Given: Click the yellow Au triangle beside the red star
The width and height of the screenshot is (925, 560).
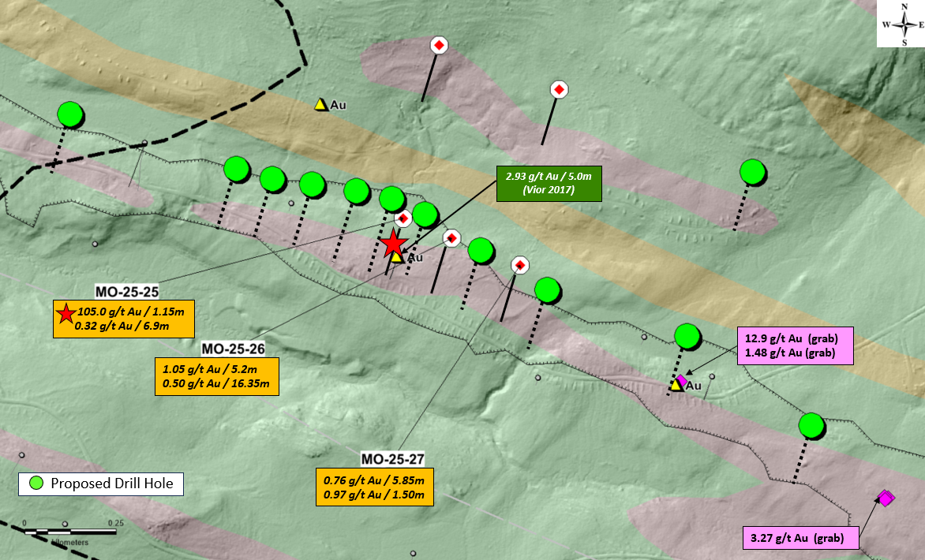Looking at the screenshot, I should click(397, 256).
